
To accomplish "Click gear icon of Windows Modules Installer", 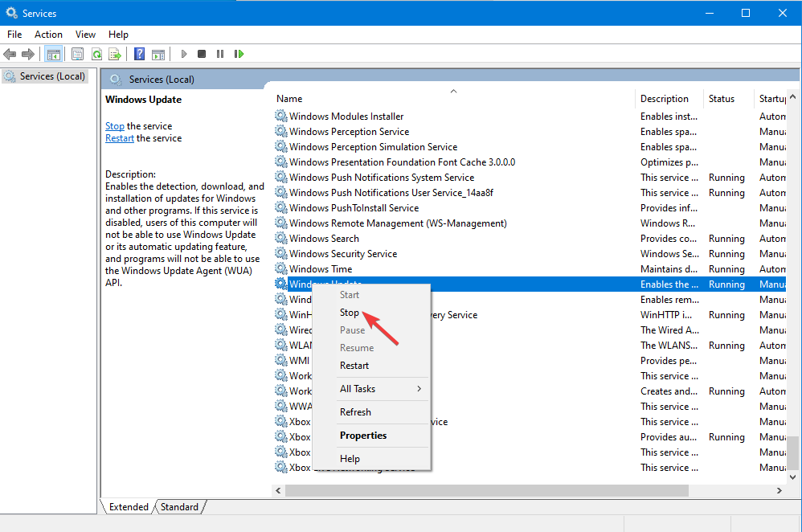I will [x=280, y=116].
